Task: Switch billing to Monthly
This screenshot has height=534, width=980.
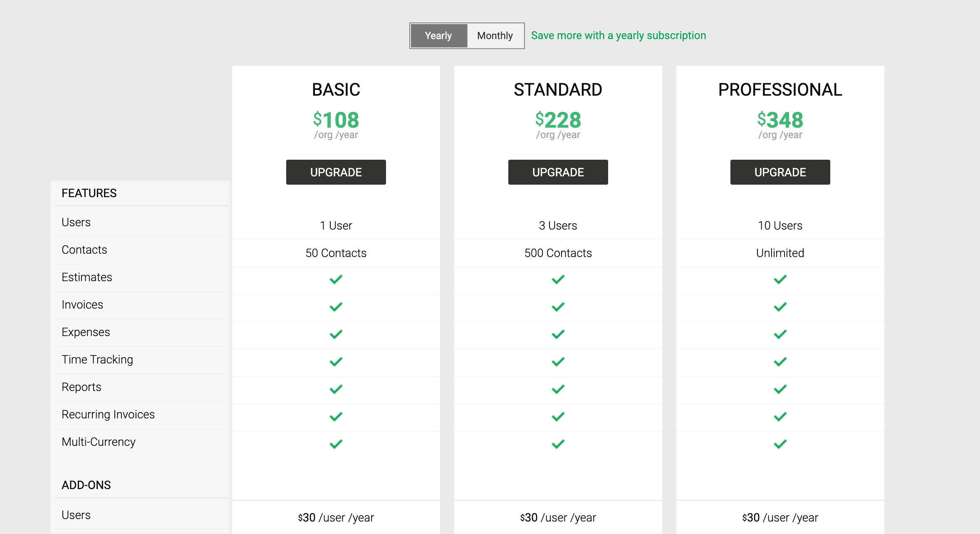Action: (495, 36)
